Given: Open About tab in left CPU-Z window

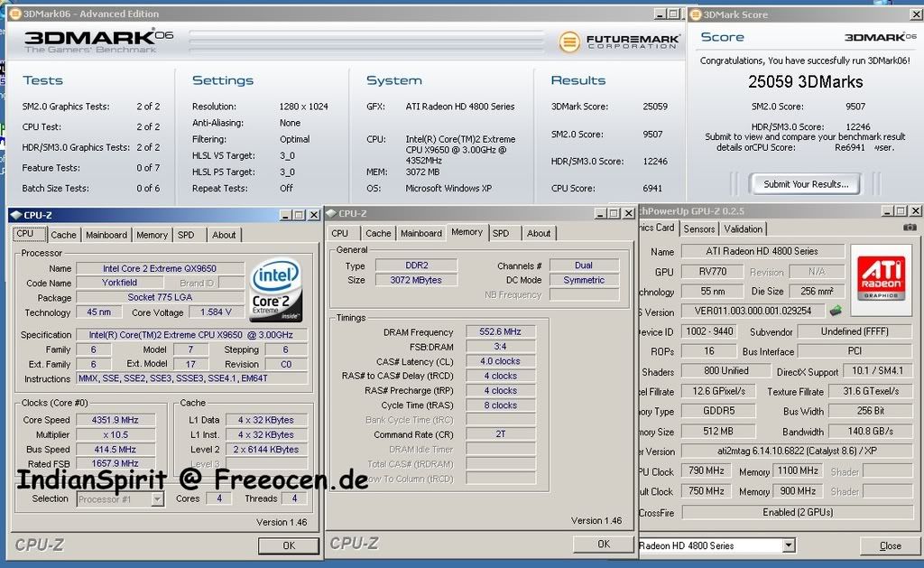Looking at the screenshot, I should click(x=224, y=235).
